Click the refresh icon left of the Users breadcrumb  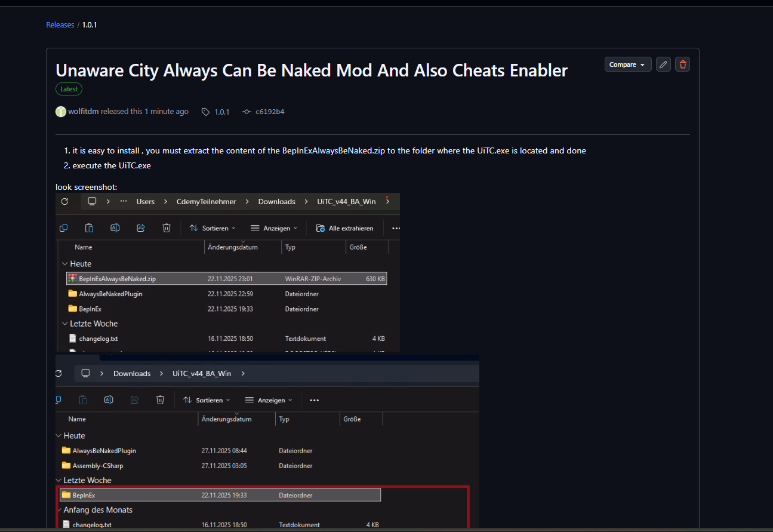[x=64, y=201]
